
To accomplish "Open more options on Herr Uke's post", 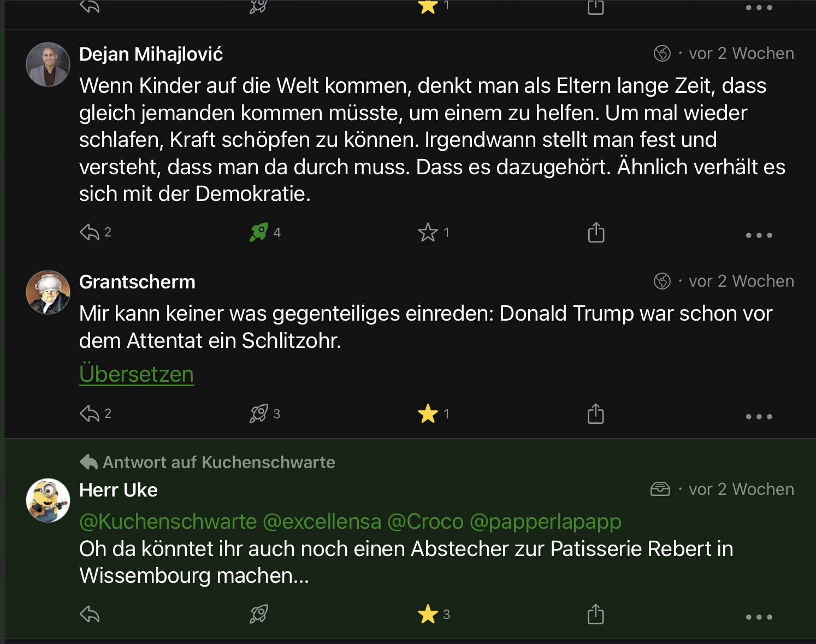I will click(x=759, y=617).
